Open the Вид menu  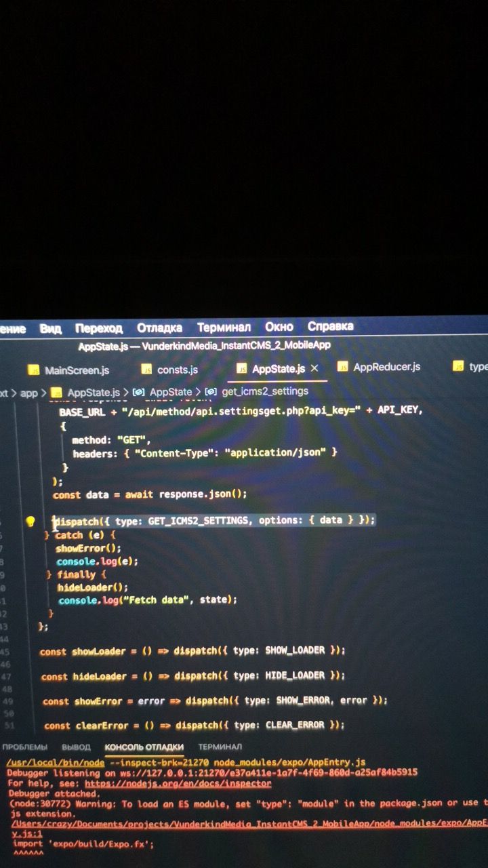tap(50, 328)
